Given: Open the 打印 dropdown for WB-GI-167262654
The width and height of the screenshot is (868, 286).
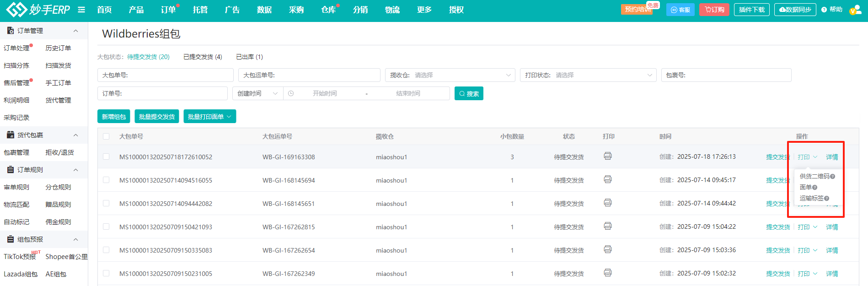Looking at the screenshot, I should pyautogui.click(x=807, y=250).
